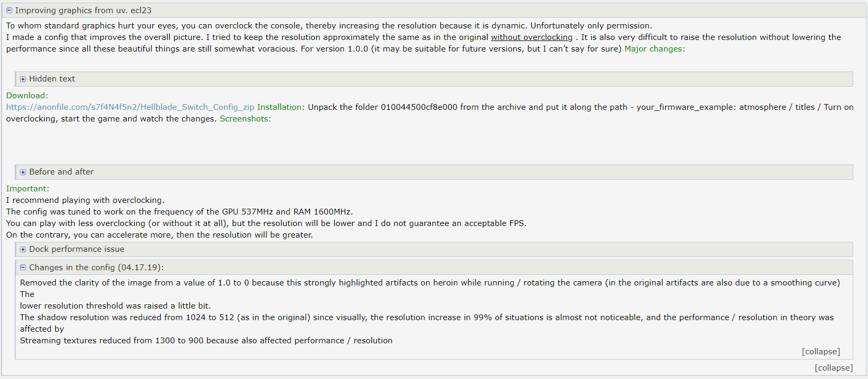Screen dimensions: 868x379
Task: Click the plus icon beside Hidden text
Action: click(23, 79)
